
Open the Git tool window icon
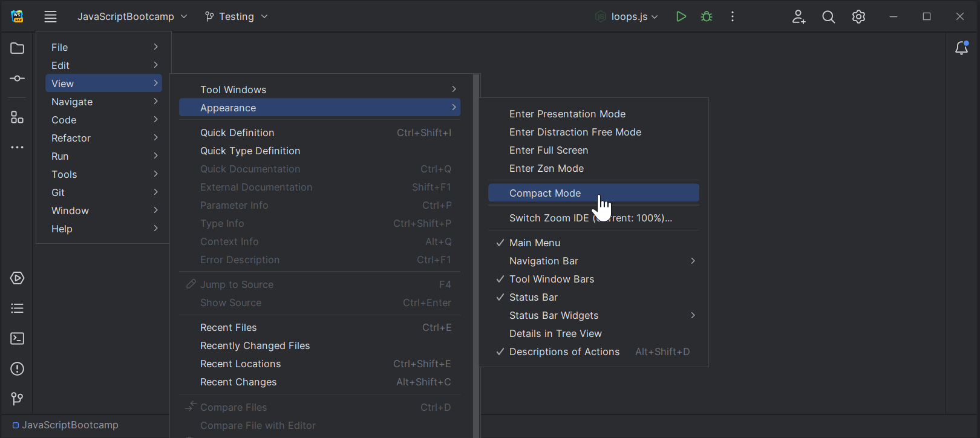17,399
